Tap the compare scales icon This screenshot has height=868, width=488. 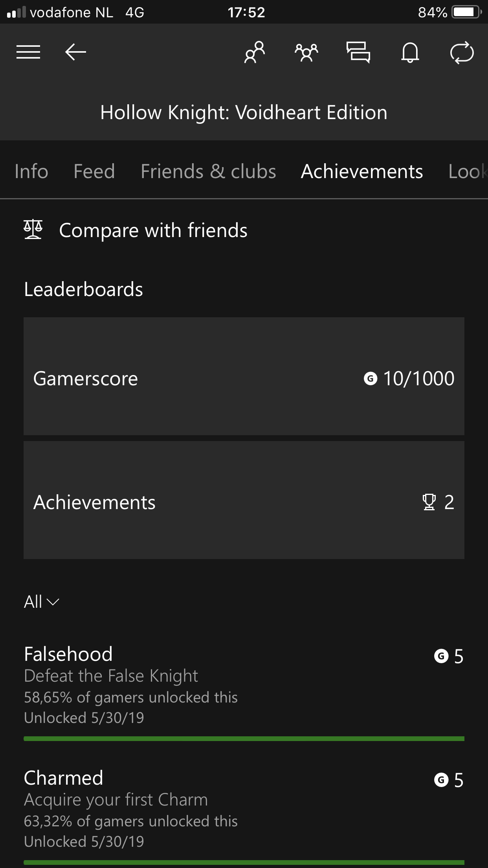tap(33, 230)
